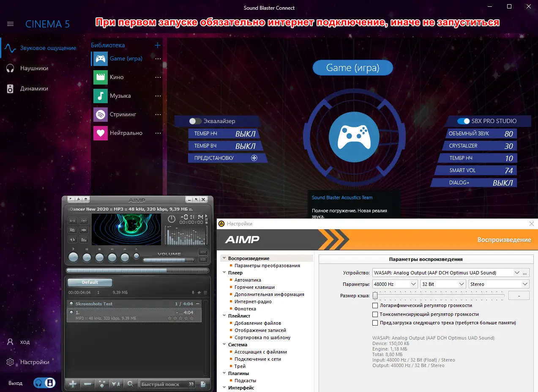Click AIMP main menu arrow icon
The height and width of the screenshot is (392, 538).
pyautogui.click(x=71, y=199)
